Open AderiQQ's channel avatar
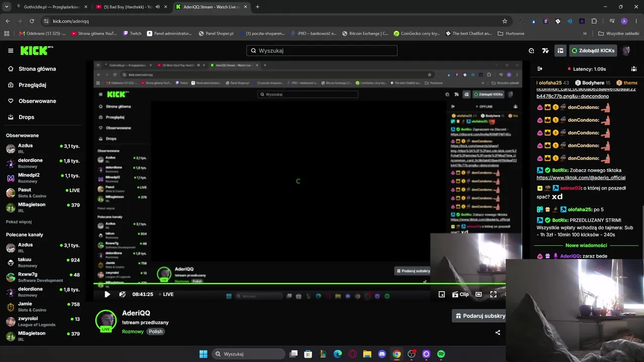Viewport: 644px width, 362px height. [106, 320]
